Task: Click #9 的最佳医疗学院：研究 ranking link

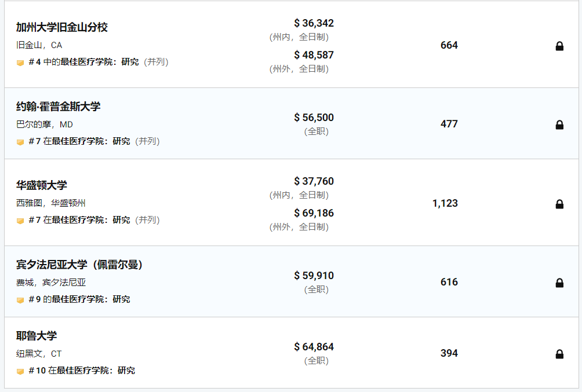Action: point(79,299)
